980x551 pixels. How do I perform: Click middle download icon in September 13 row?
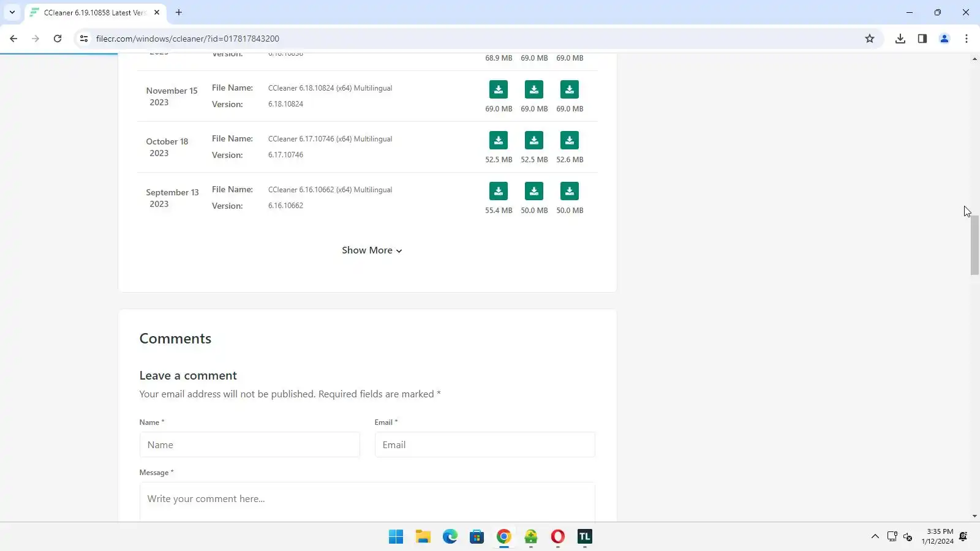[x=534, y=191]
